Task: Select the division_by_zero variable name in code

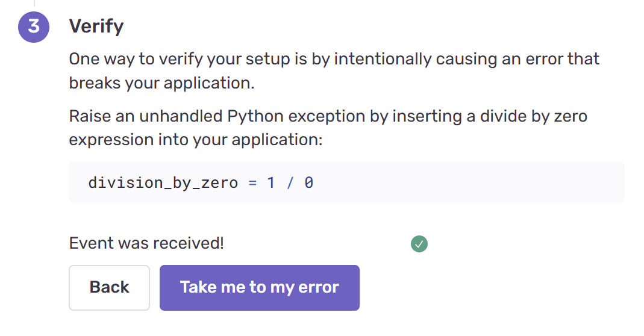Action: point(163,183)
